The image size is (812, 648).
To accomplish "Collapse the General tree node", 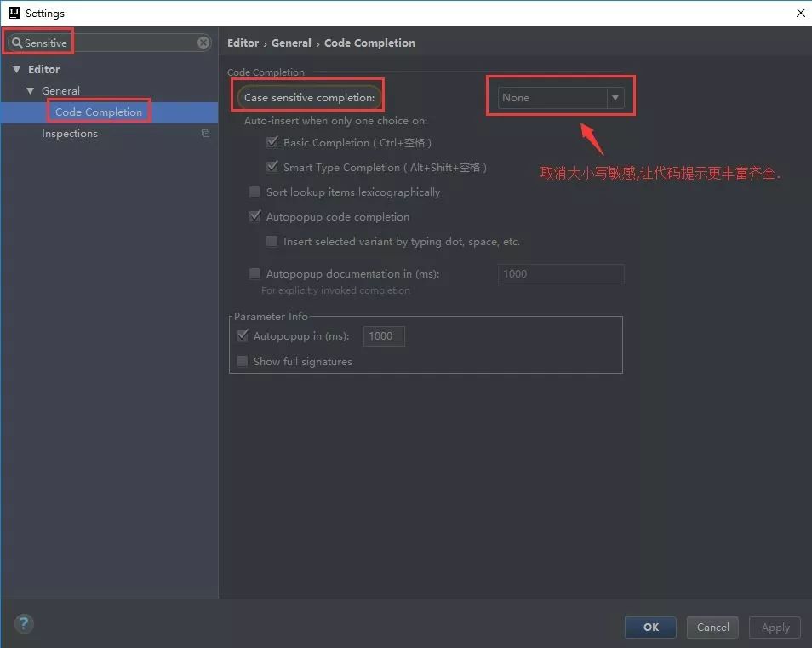I will [x=31, y=90].
